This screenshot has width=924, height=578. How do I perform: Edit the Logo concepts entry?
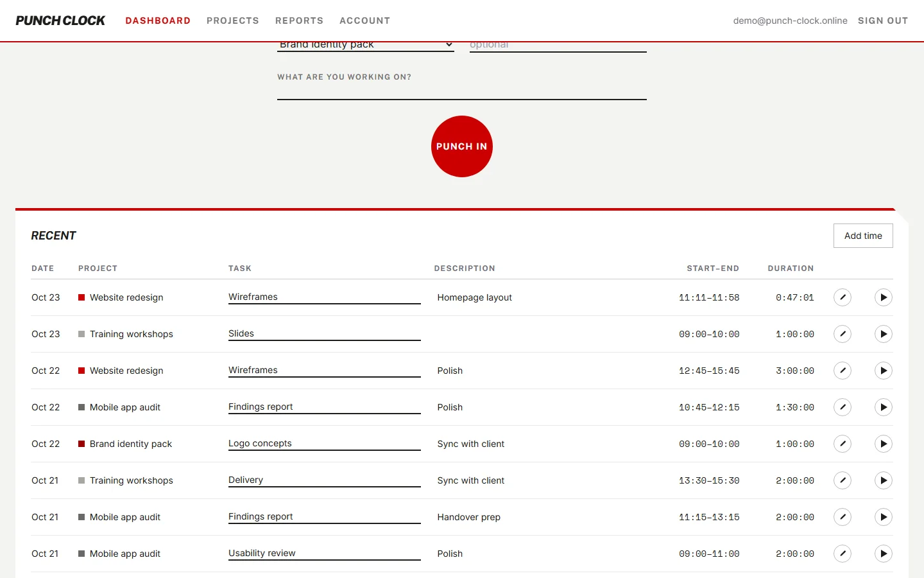point(843,444)
